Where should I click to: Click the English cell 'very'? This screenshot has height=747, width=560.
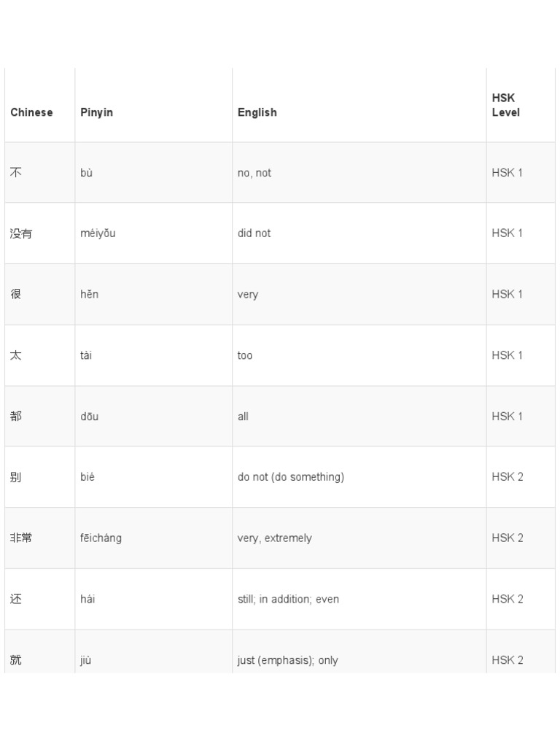(248, 295)
